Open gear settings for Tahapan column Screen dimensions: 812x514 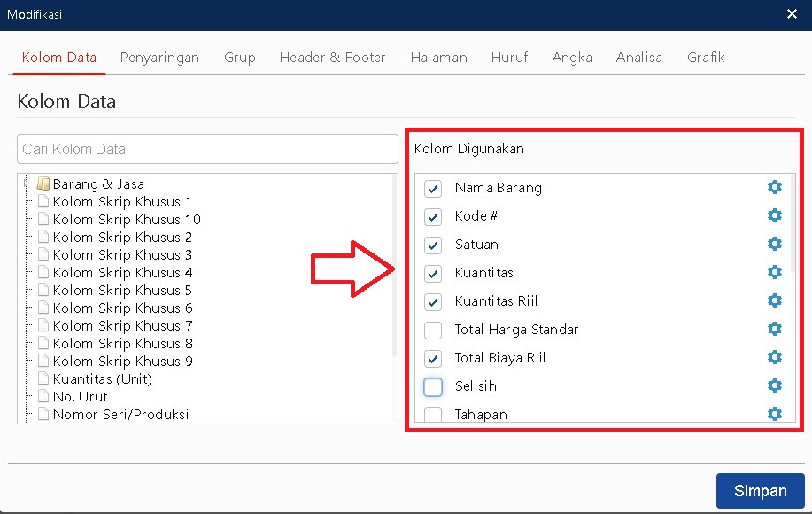(x=775, y=414)
